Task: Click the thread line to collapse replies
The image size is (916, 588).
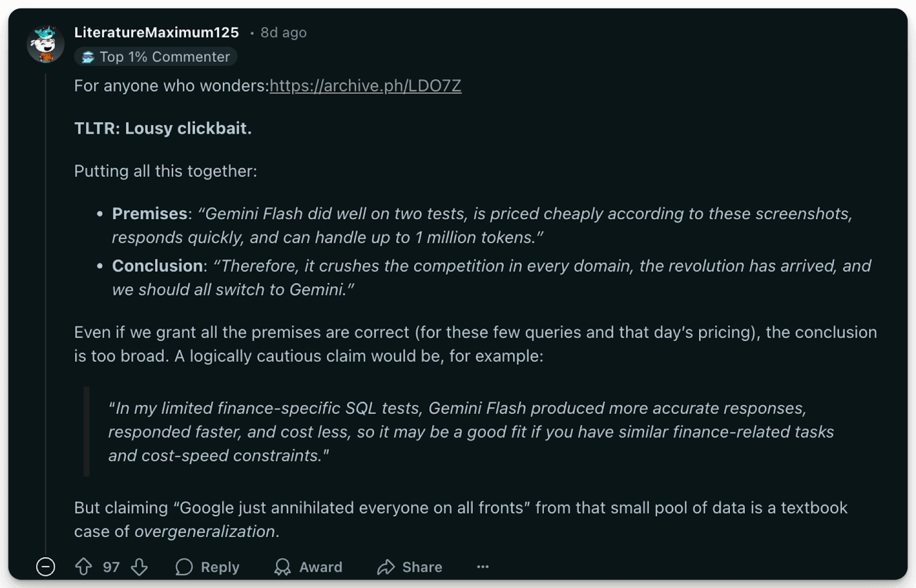Action: tap(46, 286)
